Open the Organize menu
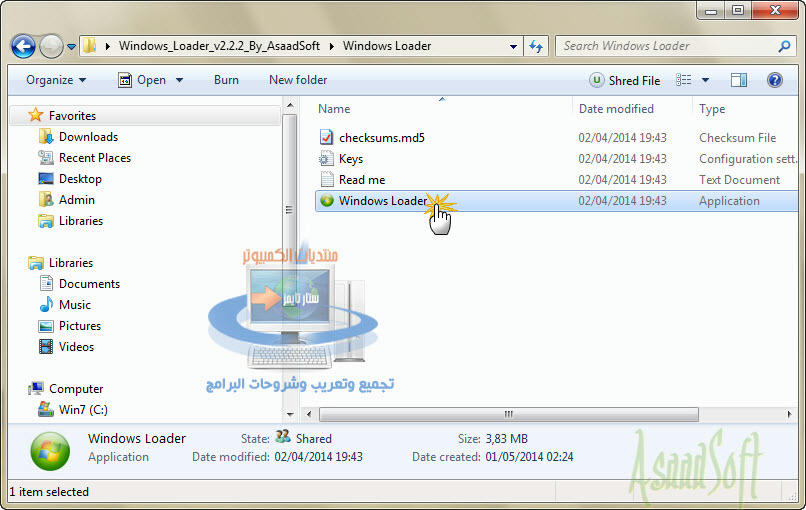This screenshot has height=510, width=806. (56, 80)
